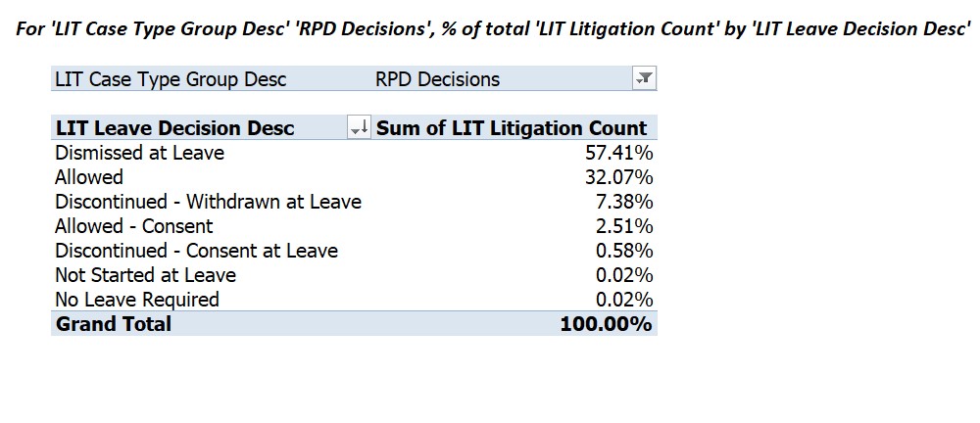Select the Not Started at Leave label
The height and width of the screenshot is (423, 980).
coord(146,275)
